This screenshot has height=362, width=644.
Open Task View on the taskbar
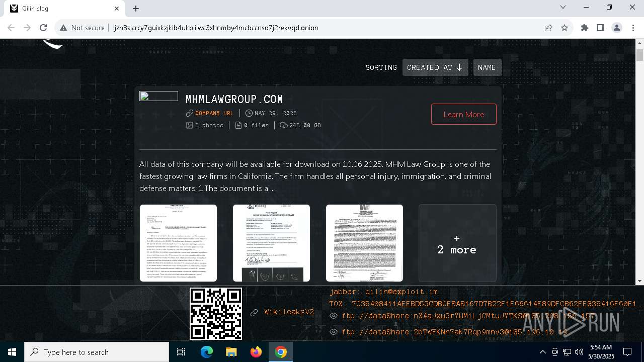[x=181, y=352]
